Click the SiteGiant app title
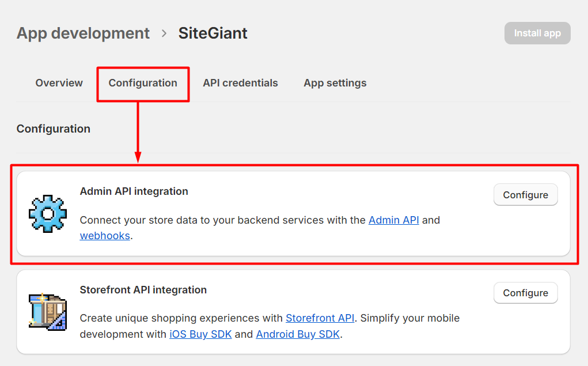 [213, 33]
